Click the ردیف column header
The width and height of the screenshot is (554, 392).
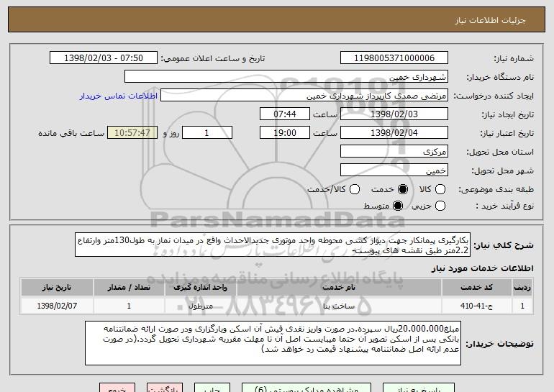[522, 288]
